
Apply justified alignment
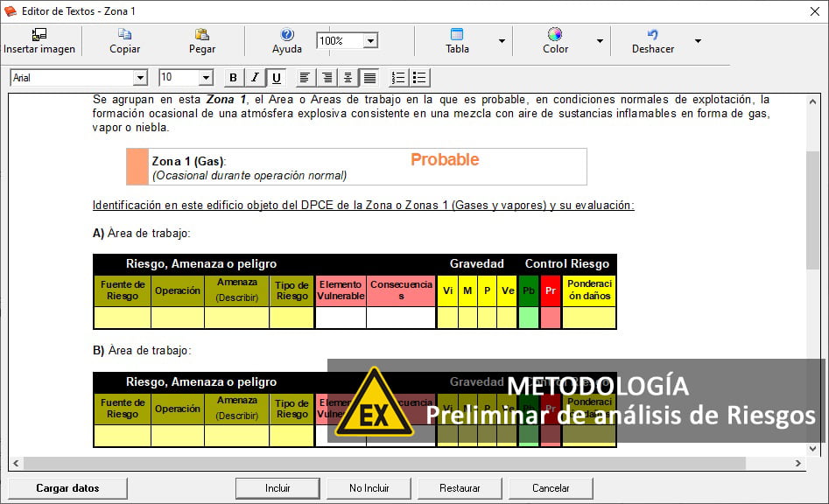(x=370, y=78)
